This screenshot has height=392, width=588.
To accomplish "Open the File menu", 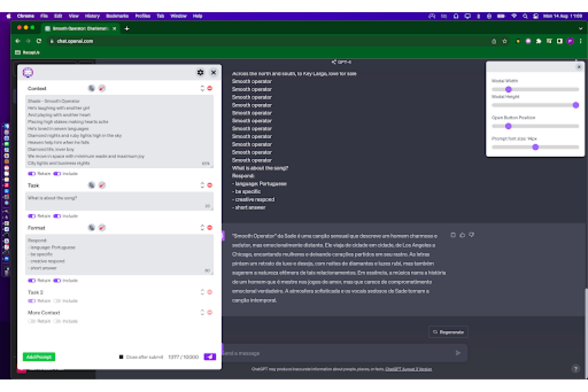I will coord(44,16).
